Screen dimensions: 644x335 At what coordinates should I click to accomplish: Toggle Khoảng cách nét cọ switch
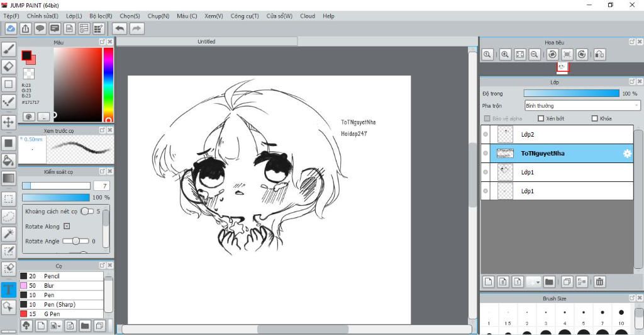87,211
